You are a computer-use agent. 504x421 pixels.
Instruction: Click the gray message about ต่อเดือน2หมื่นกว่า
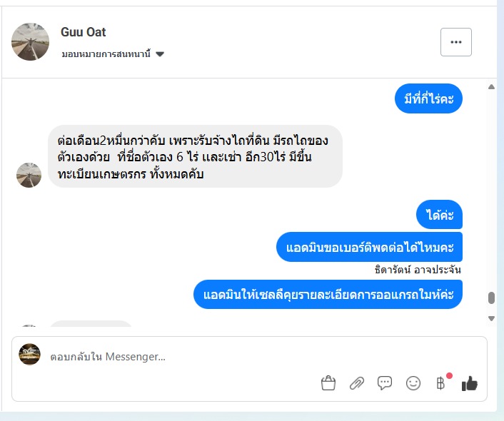tap(195, 156)
